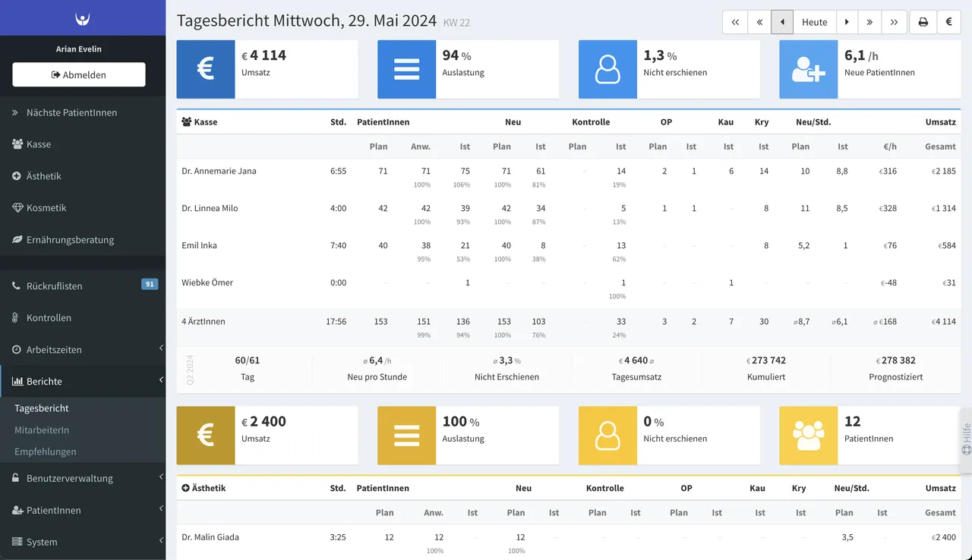Click the gold Auslastung bars icon

[407, 436]
